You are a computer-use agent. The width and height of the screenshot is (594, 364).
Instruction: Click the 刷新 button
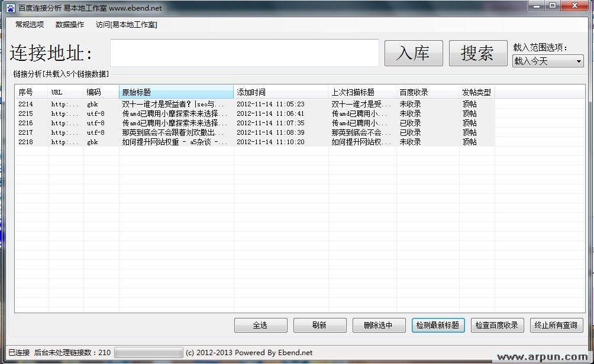pos(319,325)
